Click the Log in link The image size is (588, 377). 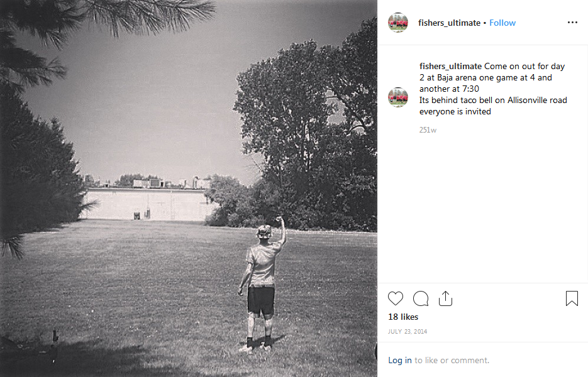(400, 360)
